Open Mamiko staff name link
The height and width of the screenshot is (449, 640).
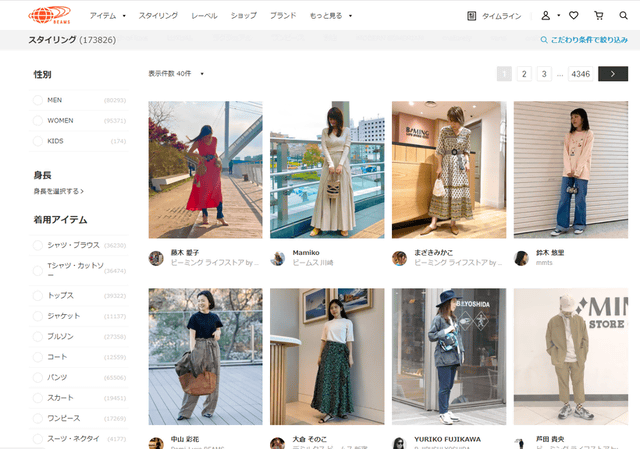306,253
